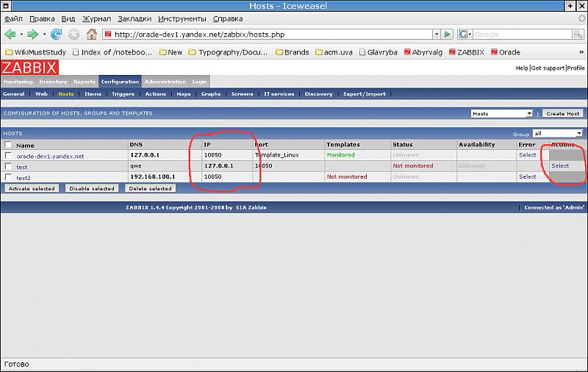Open the address bar history dropdown
Viewport: 588px width, 372px height.
437,35
